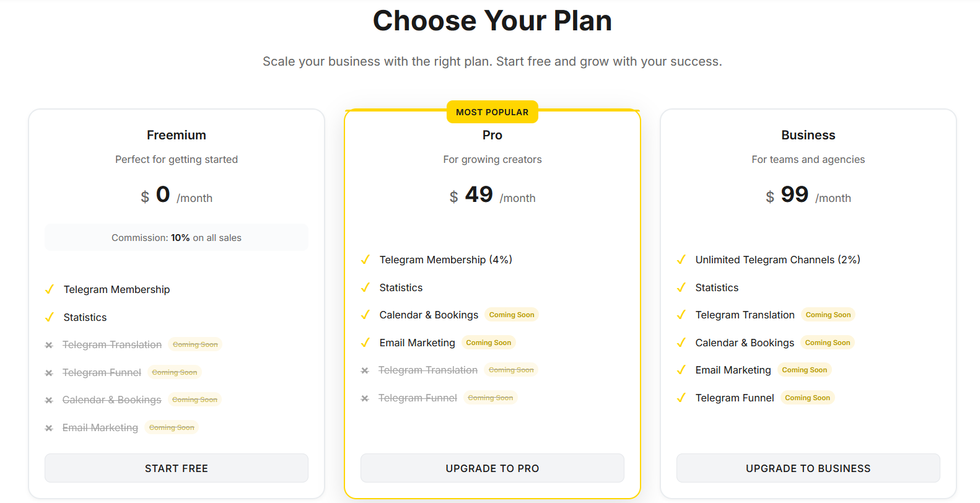Image resolution: width=980 pixels, height=503 pixels.
Task: Select the Business plan heading
Action: click(x=808, y=134)
